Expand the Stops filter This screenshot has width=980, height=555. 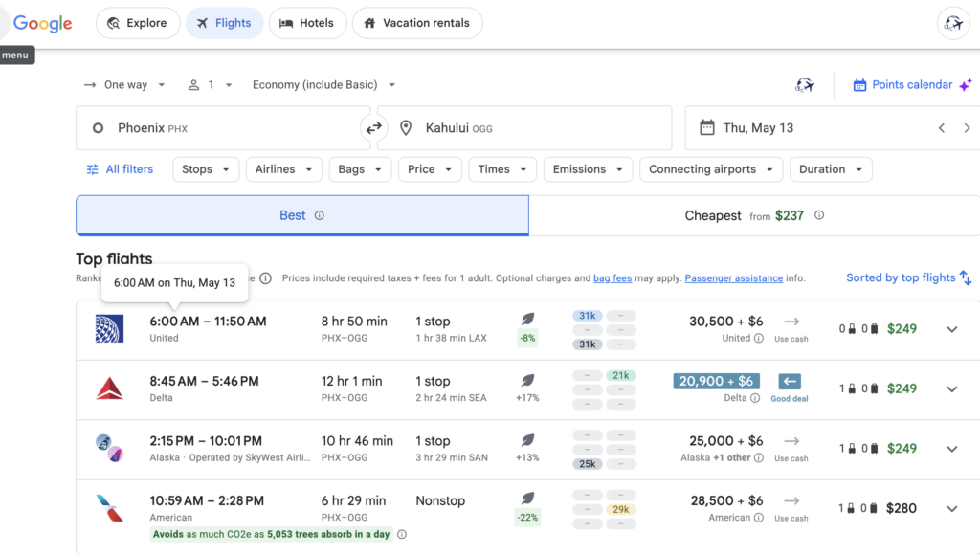(206, 169)
